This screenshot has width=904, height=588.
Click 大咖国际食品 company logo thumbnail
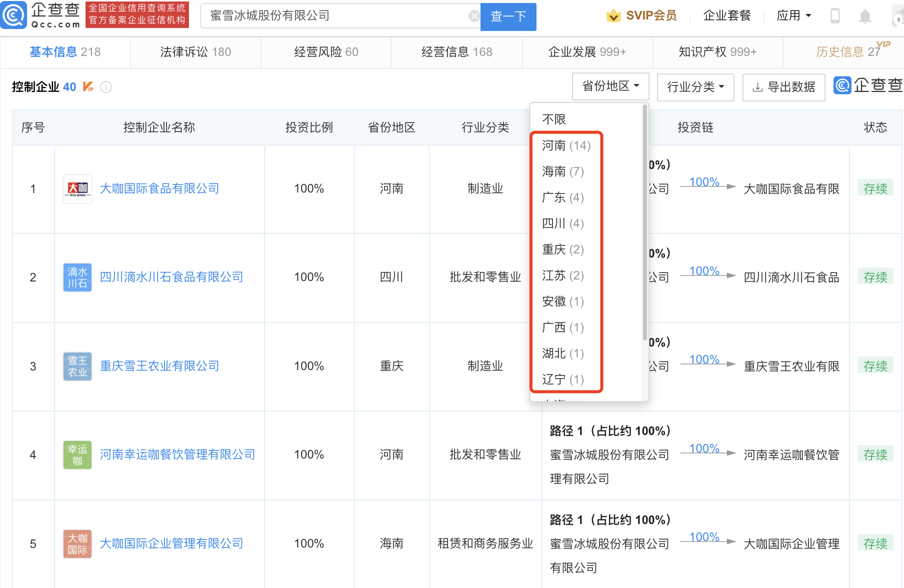coord(77,188)
